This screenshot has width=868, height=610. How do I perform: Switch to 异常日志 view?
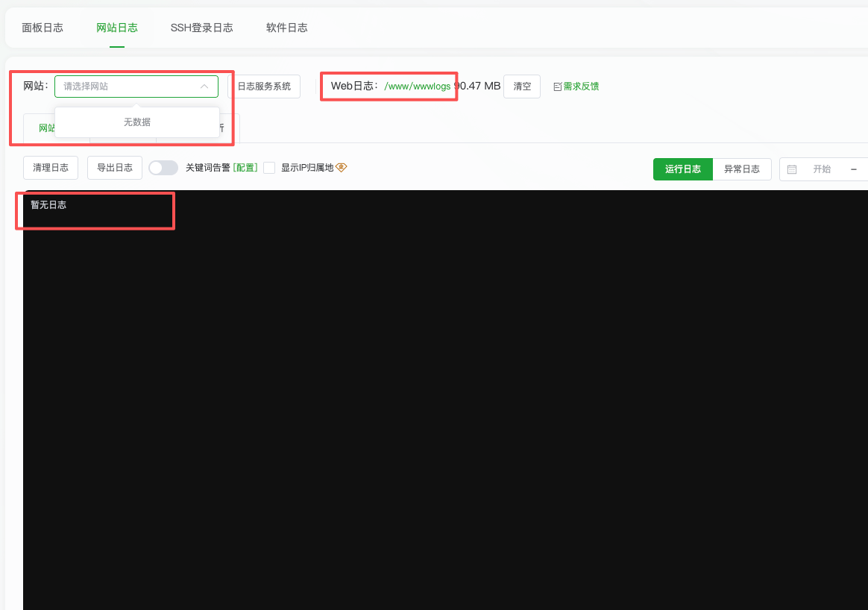coord(742,169)
